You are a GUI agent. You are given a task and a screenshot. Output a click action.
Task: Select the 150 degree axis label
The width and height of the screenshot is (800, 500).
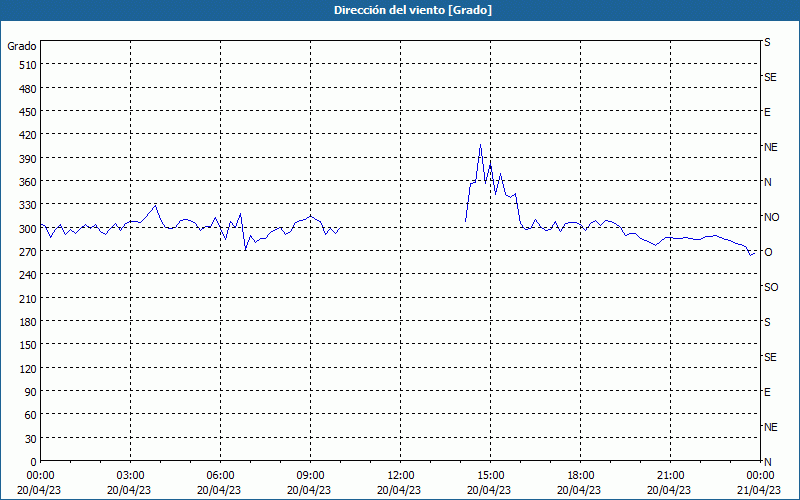[x=28, y=345]
